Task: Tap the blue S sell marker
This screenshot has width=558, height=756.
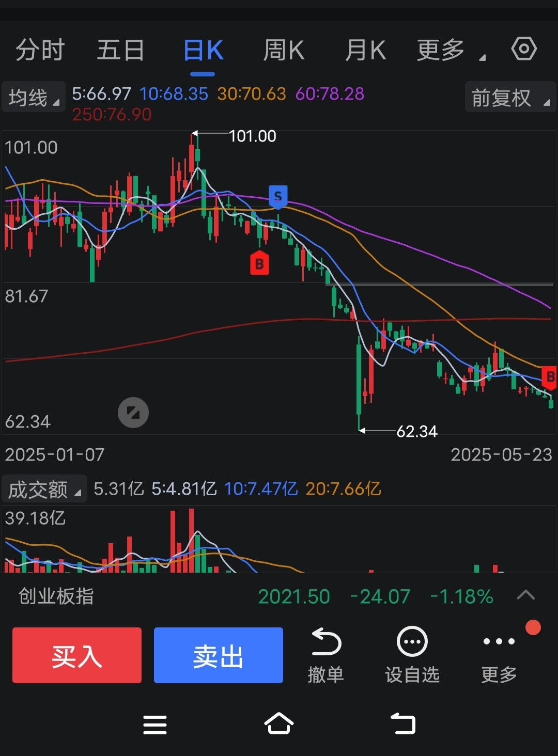Action: point(278,197)
